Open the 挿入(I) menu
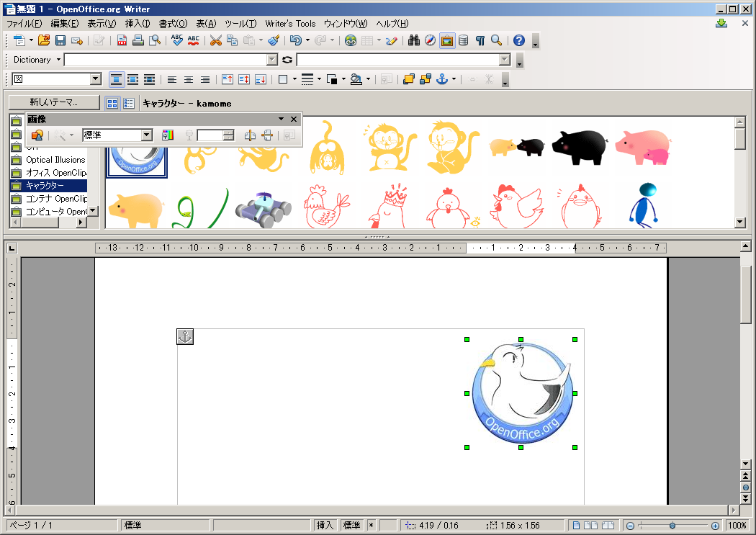Screen dimensions: 756x535 pos(138,24)
